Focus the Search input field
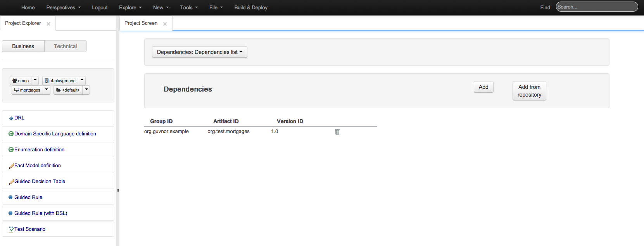Image resolution: width=644 pixels, height=246 pixels. (x=596, y=7)
